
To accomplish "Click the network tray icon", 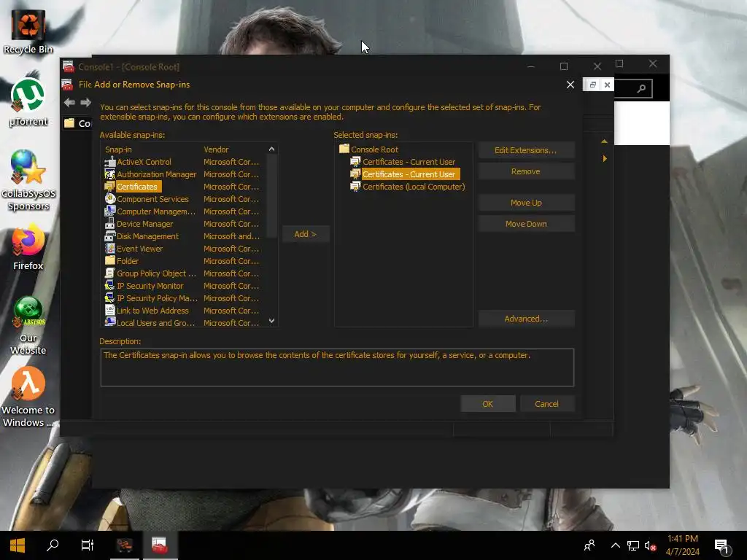I will [x=633, y=545].
